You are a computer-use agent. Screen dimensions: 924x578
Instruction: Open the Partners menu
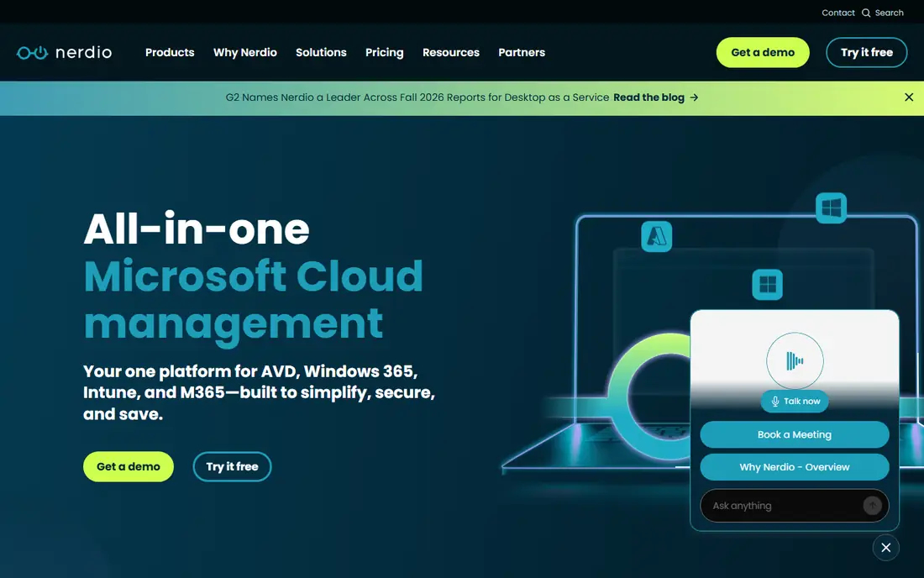click(522, 52)
